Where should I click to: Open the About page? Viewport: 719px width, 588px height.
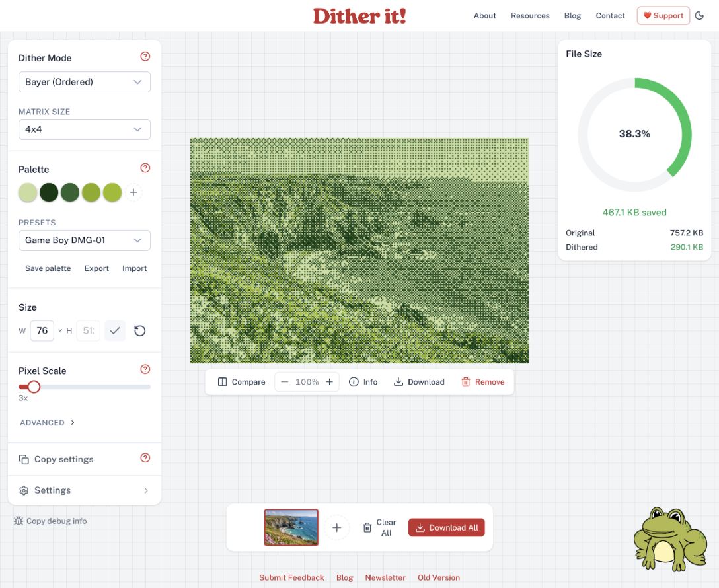tap(484, 16)
